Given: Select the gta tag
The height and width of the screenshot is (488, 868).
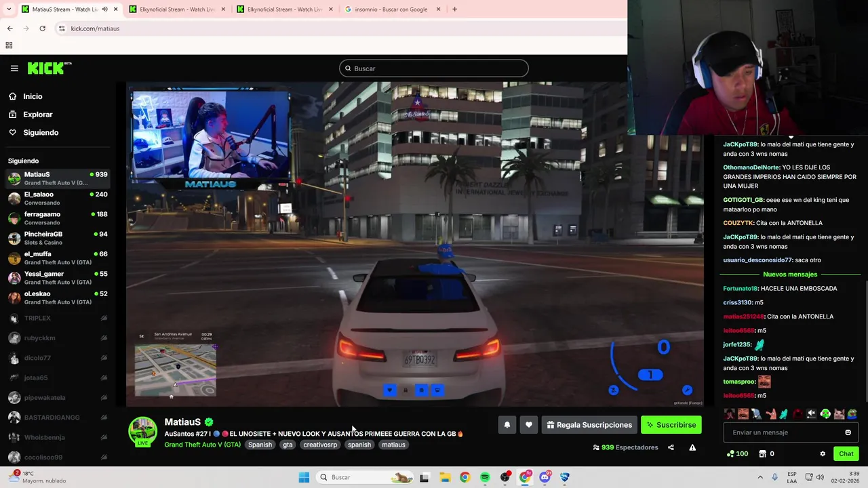Looking at the screenshot, I should 288,445.
